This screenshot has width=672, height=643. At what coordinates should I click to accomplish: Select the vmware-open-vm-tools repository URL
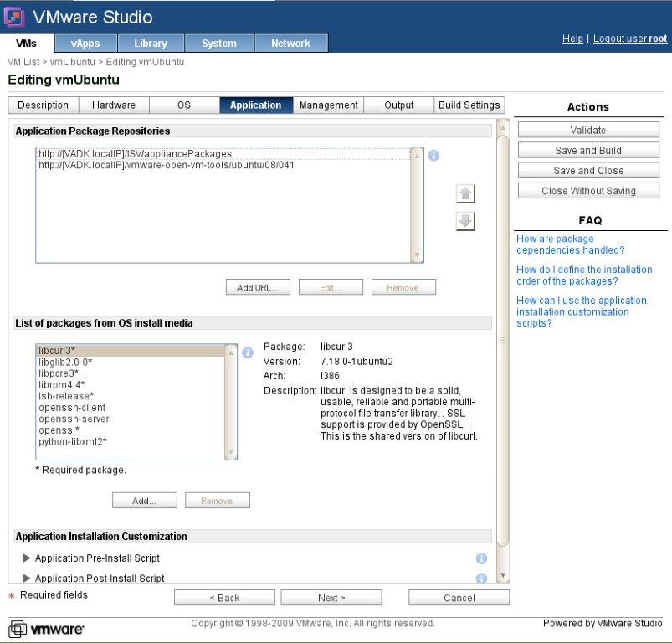coord(223,165)
